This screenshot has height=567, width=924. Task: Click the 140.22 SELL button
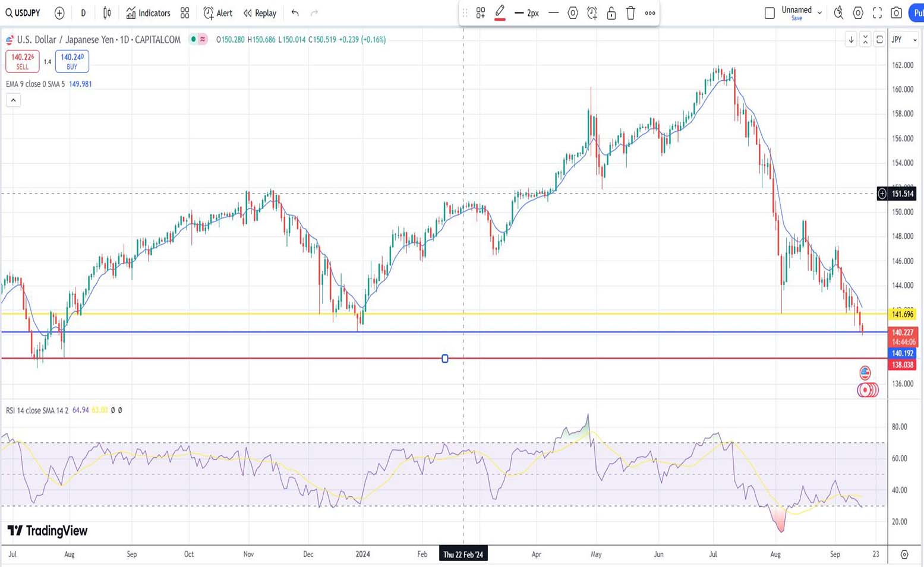click(x=23, y=61)
